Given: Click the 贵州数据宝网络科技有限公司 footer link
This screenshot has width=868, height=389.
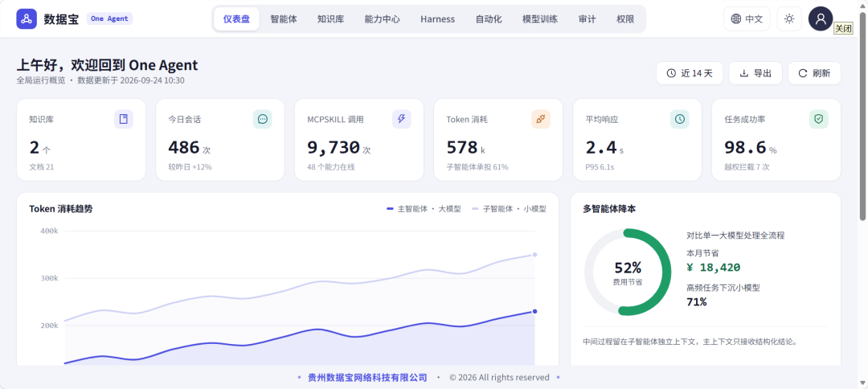Looking at the screenshot, I should point(367,378).
